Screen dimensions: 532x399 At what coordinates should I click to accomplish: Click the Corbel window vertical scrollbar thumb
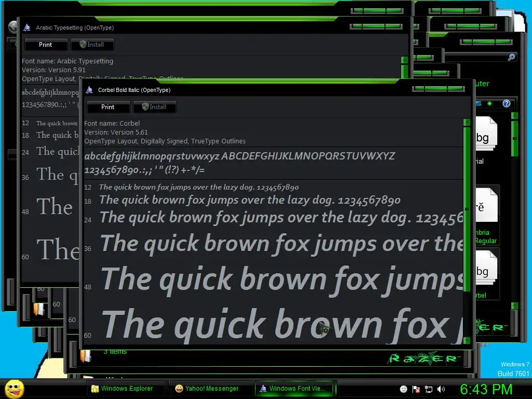tap(467, 209)
